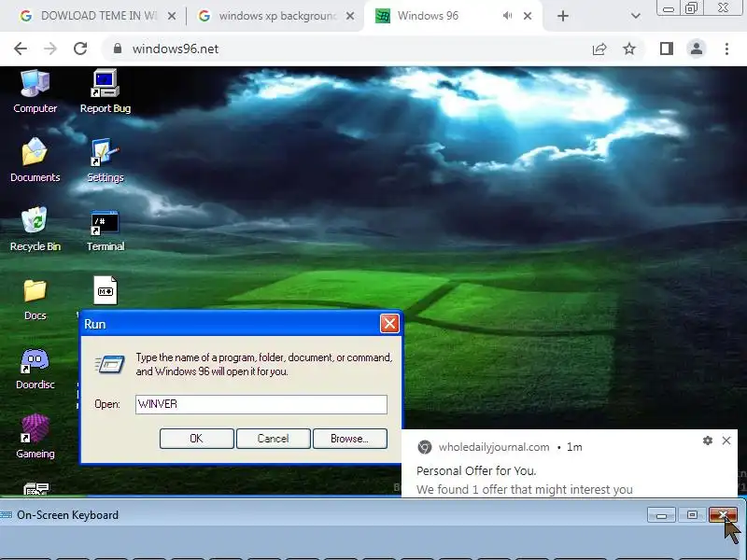Click the Personal Offer for You notification text

click(476, 471)
